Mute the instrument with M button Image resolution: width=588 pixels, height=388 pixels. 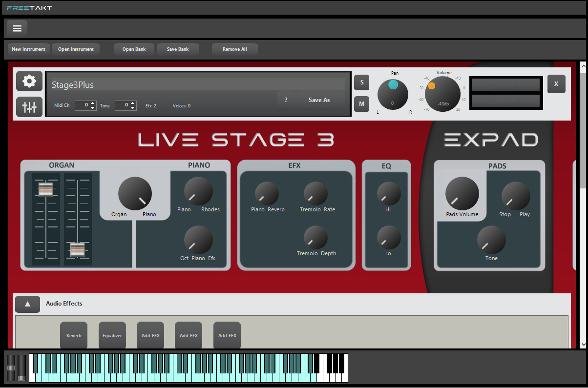[x=361, y=103]
